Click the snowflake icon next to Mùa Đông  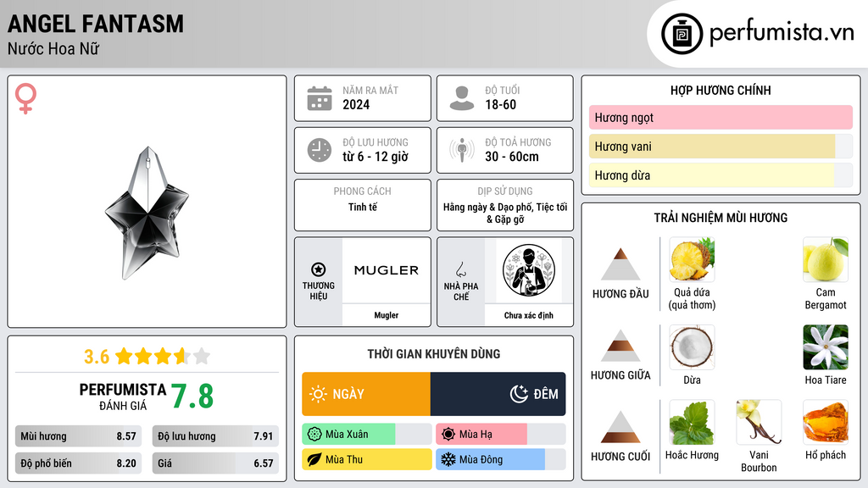(448, 459)
